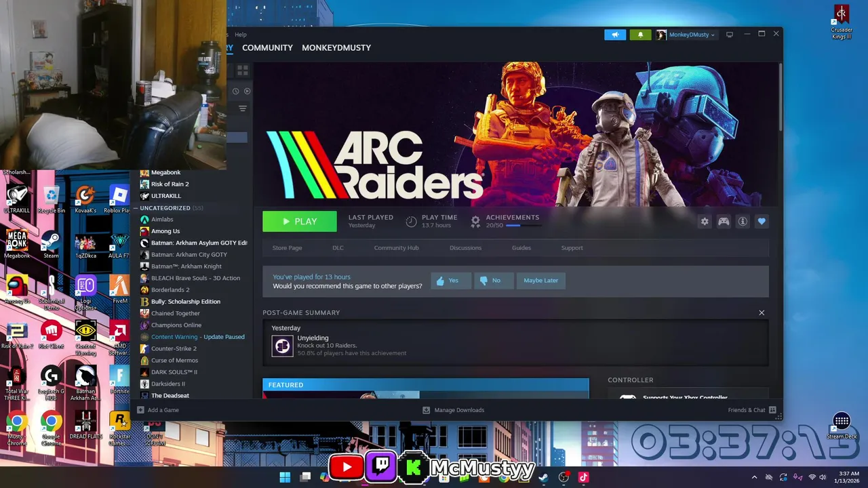Select Chained Together in library list

point(175,313)
